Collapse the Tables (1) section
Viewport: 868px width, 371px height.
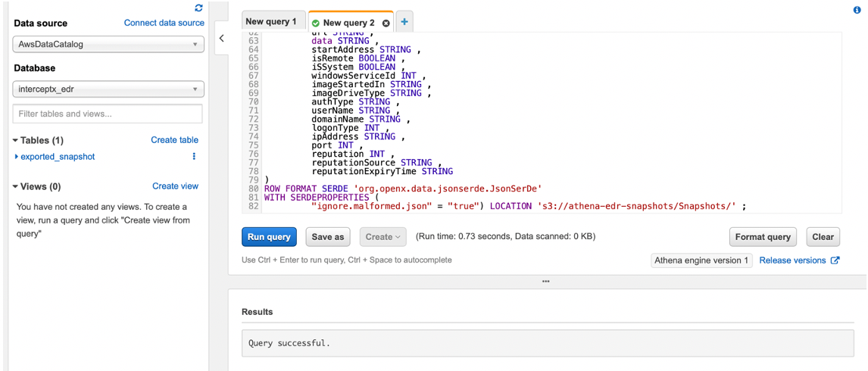tap(15, 141)
